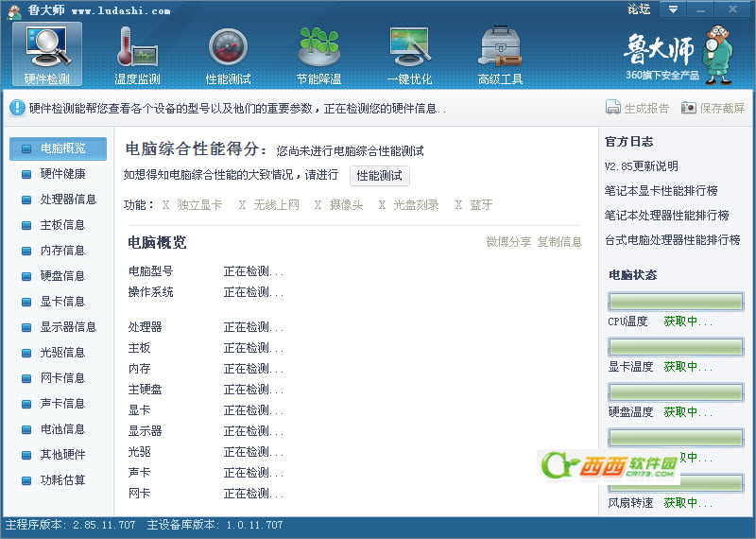The width and height of the screenshot is (756, 539).
Task: Click the 保存截屏 camera icon
Action: pos(689,107)
